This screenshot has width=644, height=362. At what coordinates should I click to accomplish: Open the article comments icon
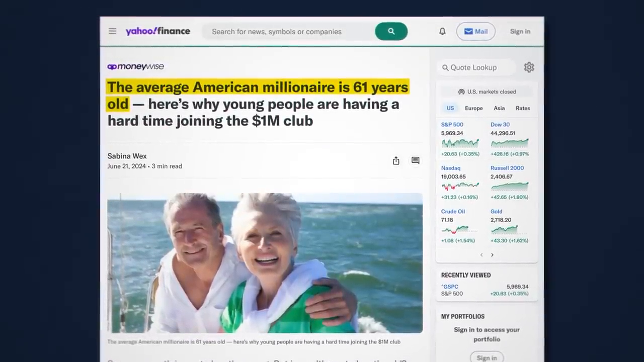(x=415, y=160)
